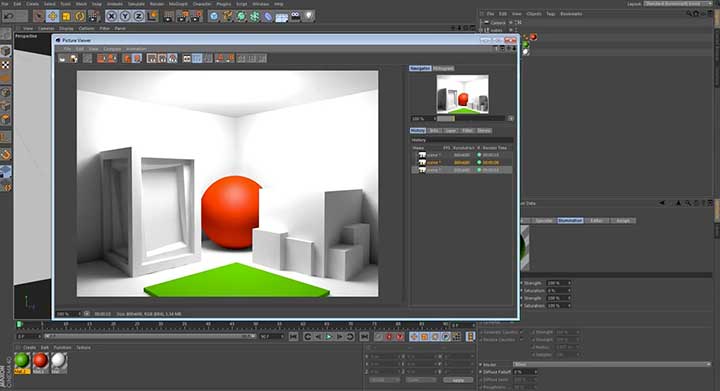
Task: Click Picture Viewer open image icon
Action: (62, 58)
